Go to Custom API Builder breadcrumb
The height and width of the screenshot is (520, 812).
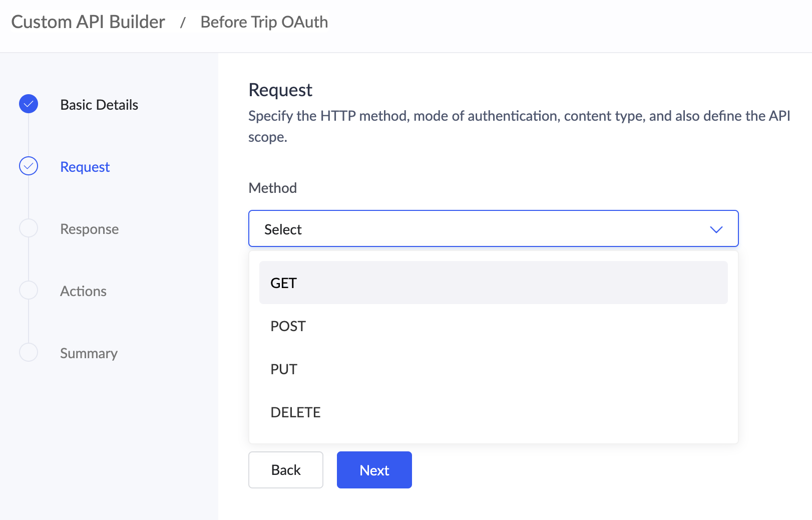point(88,22)
